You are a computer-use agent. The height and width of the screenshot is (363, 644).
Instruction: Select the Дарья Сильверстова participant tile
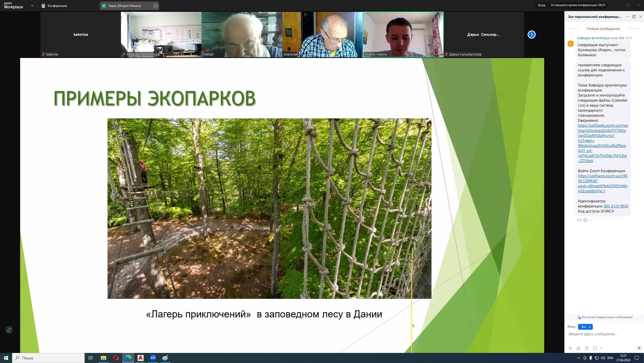pos(484,35)
